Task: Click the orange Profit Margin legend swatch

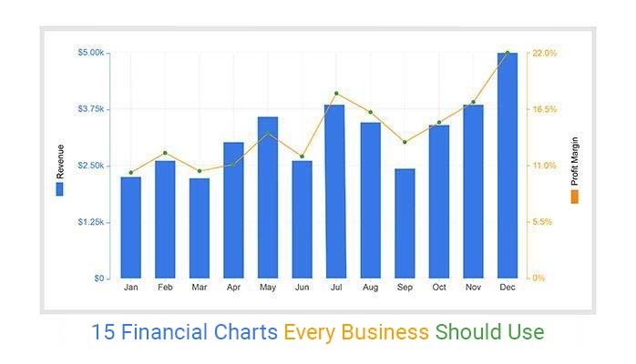Action: 575,195
